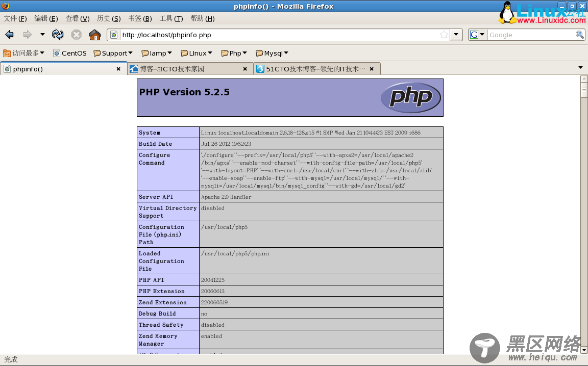Screen dimensions: 588x366
Task: Open the URL bar history dropdown
Action: [x=456, y=35]
